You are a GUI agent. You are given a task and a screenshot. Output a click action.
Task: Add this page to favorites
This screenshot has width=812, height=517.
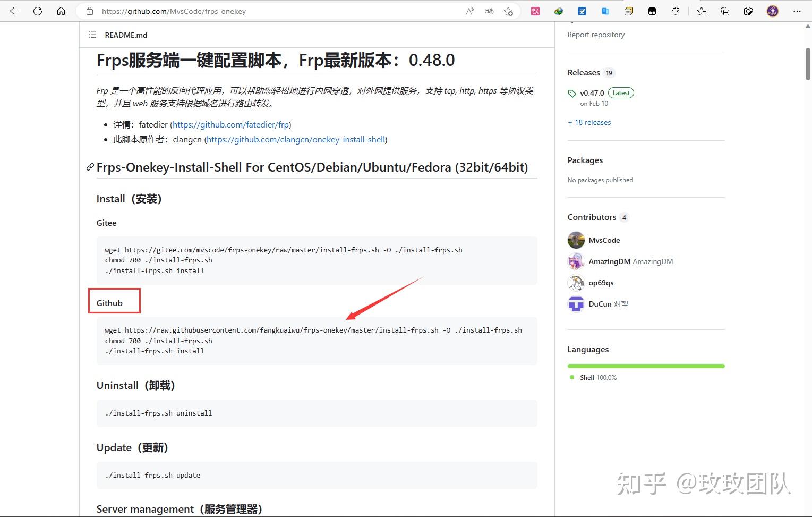click(x=508, y=11)
